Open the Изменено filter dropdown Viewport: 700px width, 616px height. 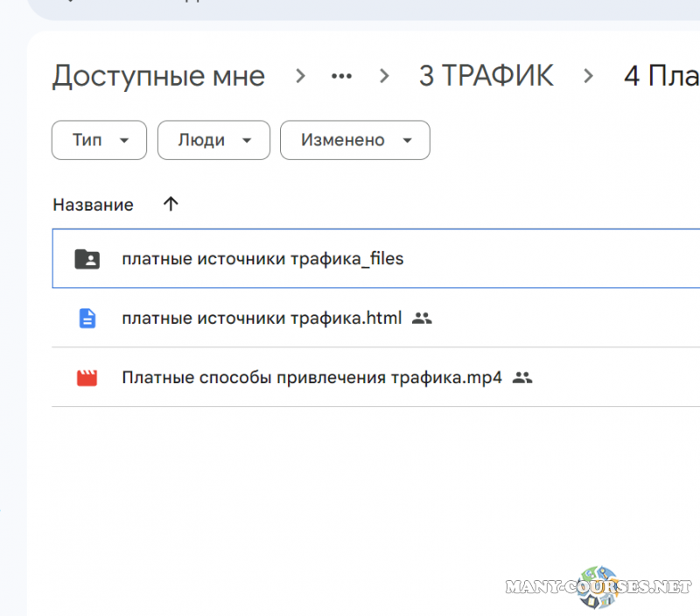(x=354, y=140)
